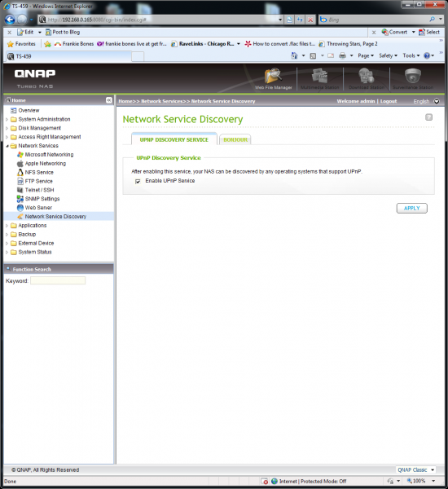
Task: Click the Keyword search field
Action: (x=58, y=280)
